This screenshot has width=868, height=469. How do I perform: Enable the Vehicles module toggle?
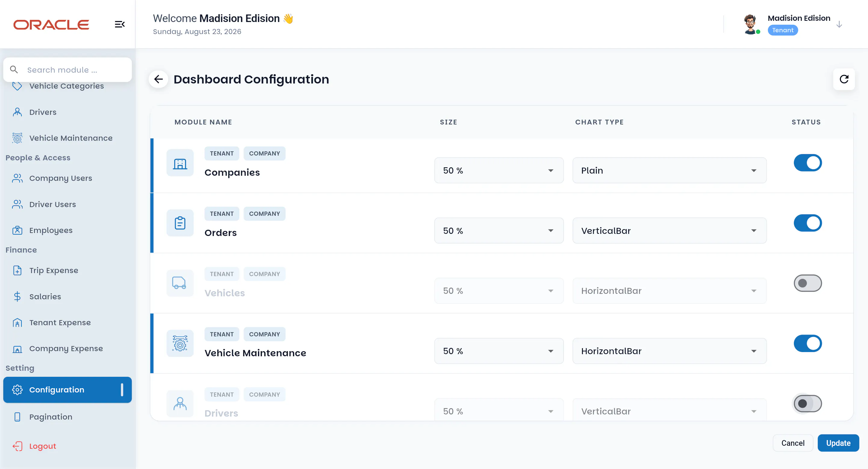tap(808, 283)
